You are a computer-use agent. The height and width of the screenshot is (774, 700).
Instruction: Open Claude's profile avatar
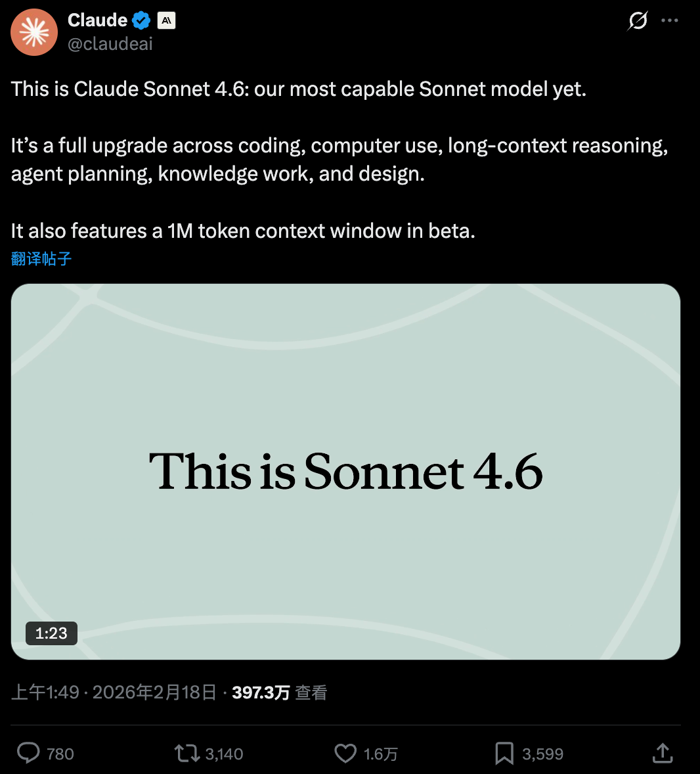(x=34, y=32)
